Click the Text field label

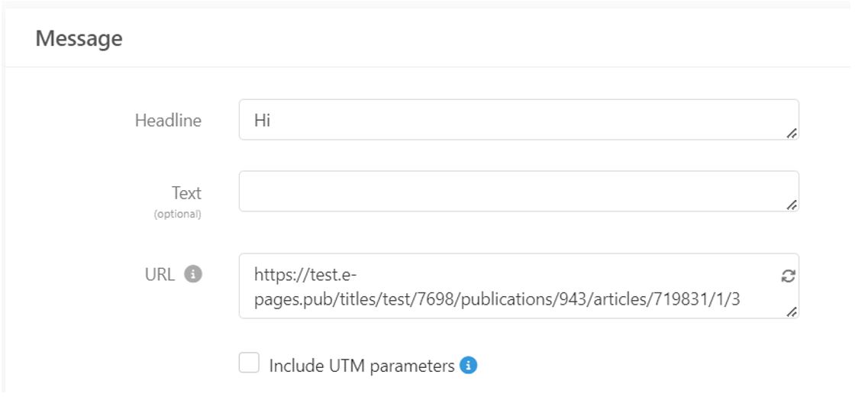[x=186, y=193]
